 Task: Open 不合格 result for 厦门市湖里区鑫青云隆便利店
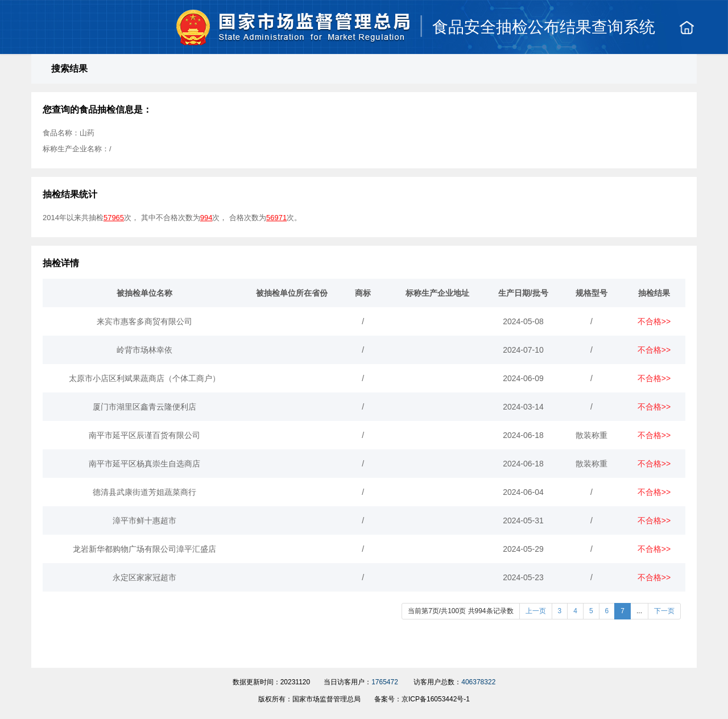(654, 407)
